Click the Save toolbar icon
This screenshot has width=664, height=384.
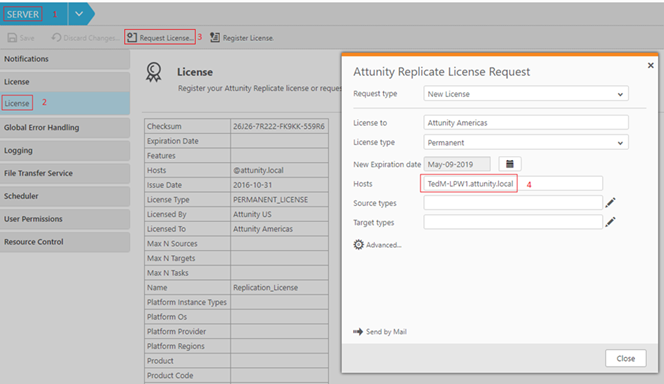12,38
